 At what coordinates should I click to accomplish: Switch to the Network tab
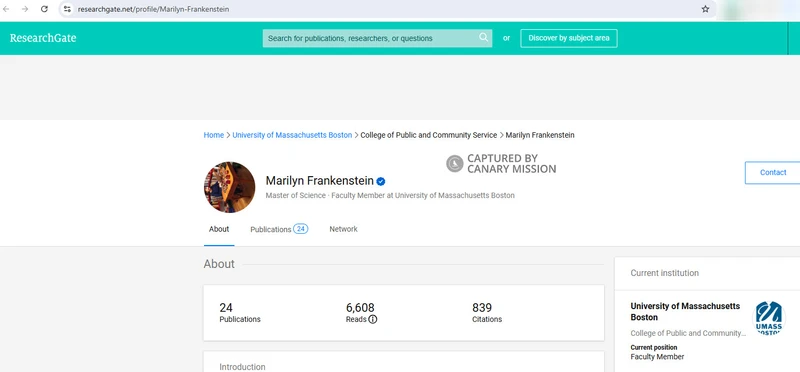(x=343, y=229)
